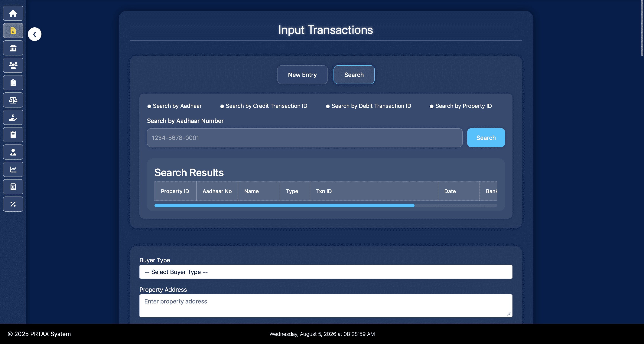Open the hand holding dollar sidebar icon
This screenshot has height=344, width=644.
13,117
